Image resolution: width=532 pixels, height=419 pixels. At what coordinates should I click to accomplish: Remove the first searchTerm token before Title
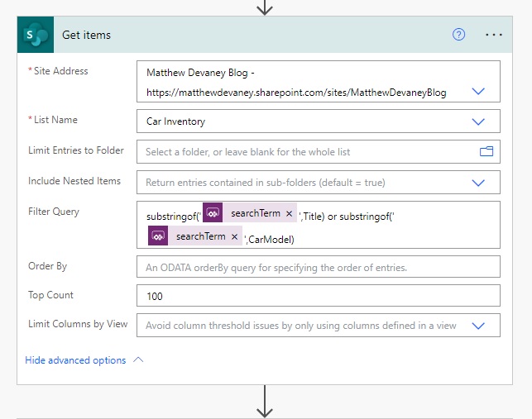click(289, 213)
